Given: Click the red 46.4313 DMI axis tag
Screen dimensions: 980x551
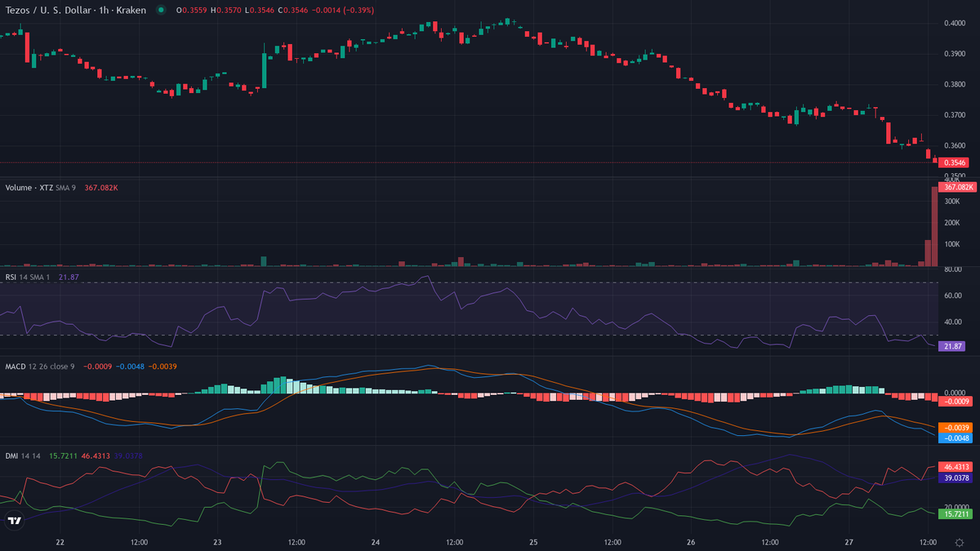Looking at the screenshot, I should tap(957, 467).
